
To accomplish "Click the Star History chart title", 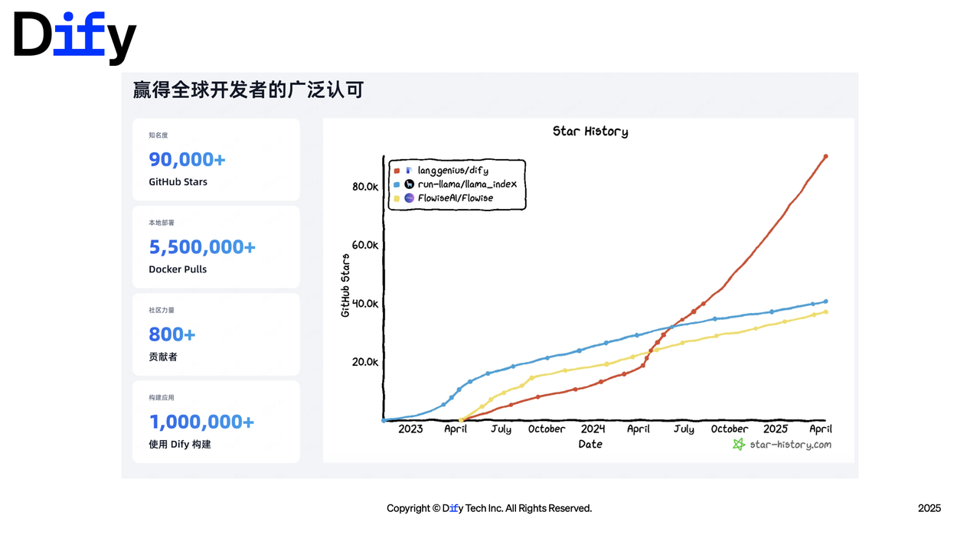I will coord(590,132).
